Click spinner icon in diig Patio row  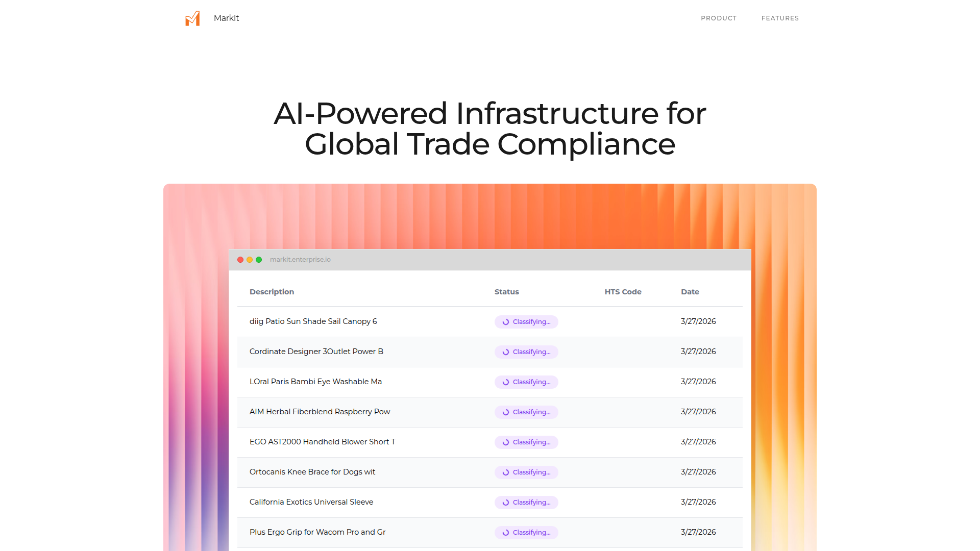click(506, 322)
